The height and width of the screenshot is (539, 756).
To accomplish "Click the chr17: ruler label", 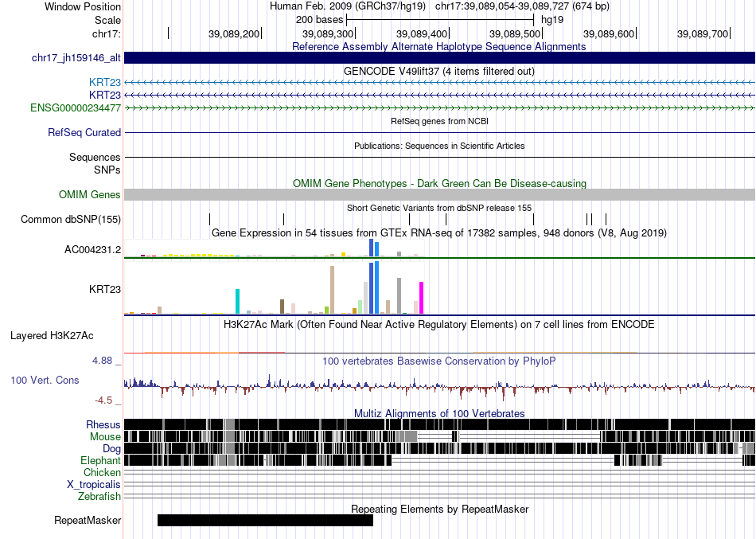I will [107, 33].
